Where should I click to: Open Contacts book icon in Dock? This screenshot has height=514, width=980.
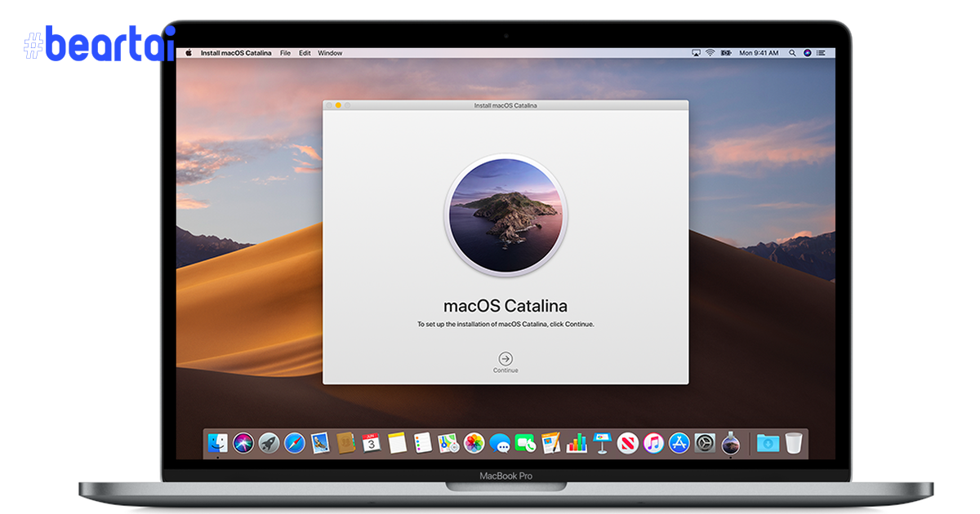(x=345, y=443)
